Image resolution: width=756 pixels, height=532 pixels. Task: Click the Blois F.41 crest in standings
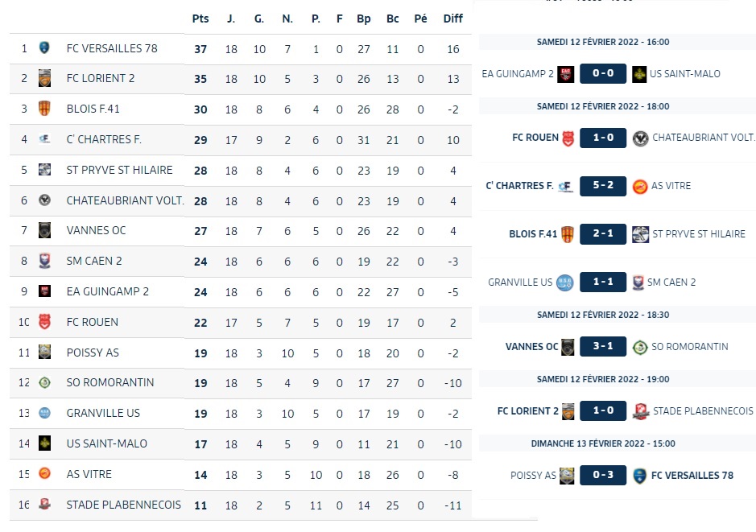pyautogui.click(x=44, y=109)
